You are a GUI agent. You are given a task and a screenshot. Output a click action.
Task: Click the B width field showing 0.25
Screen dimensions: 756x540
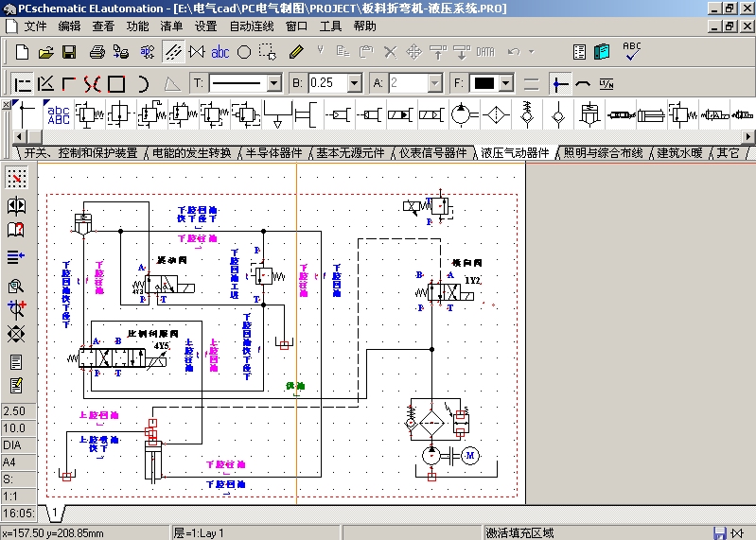click(328, 83)
